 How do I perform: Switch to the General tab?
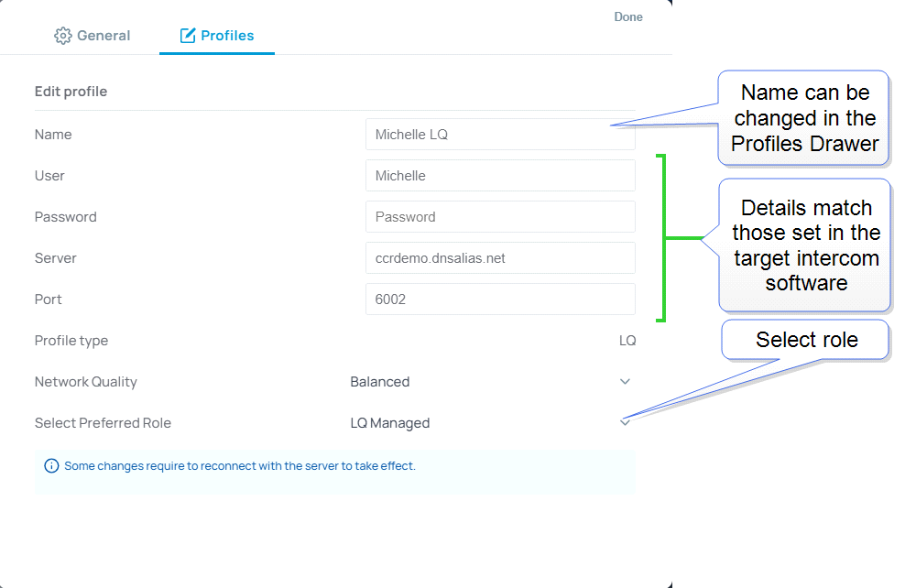pyautogui.click(x=103, y=36)
